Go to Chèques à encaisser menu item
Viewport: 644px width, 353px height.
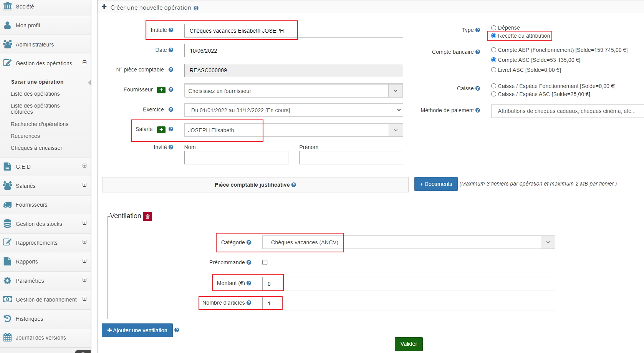click(36, 148)
